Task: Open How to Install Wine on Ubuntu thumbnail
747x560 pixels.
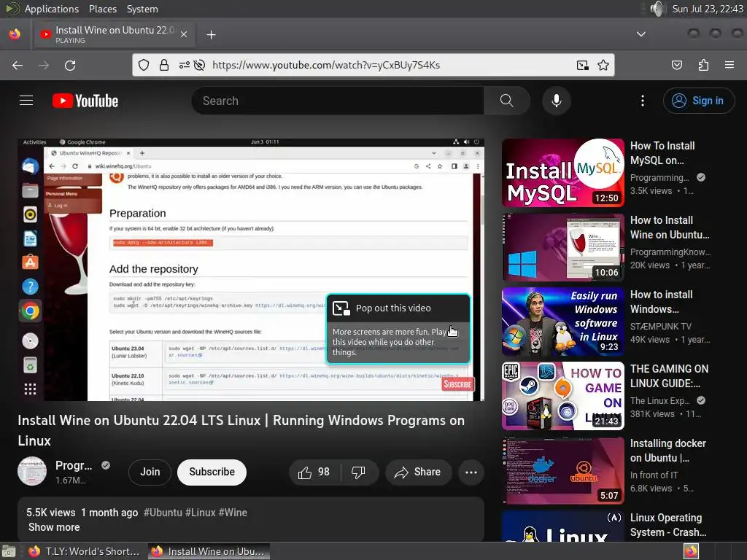Action: coord(562,247)
